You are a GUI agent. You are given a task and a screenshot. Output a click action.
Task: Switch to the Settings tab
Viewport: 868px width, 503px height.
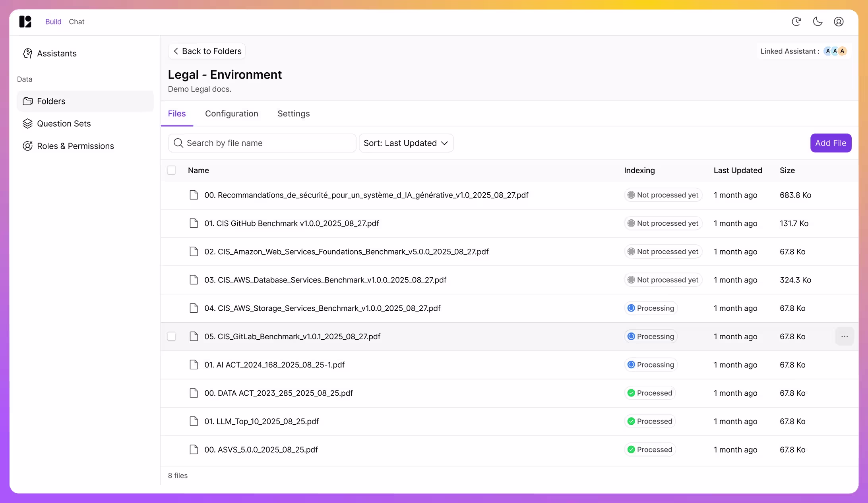[293, 114]
